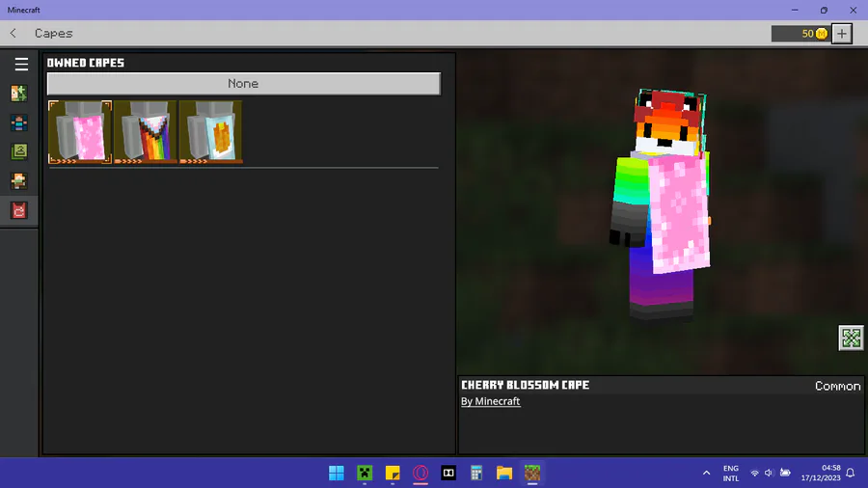Open the By Minecraft creator link
This screenshot has height=488, width=868.
(x=491, y=401)
